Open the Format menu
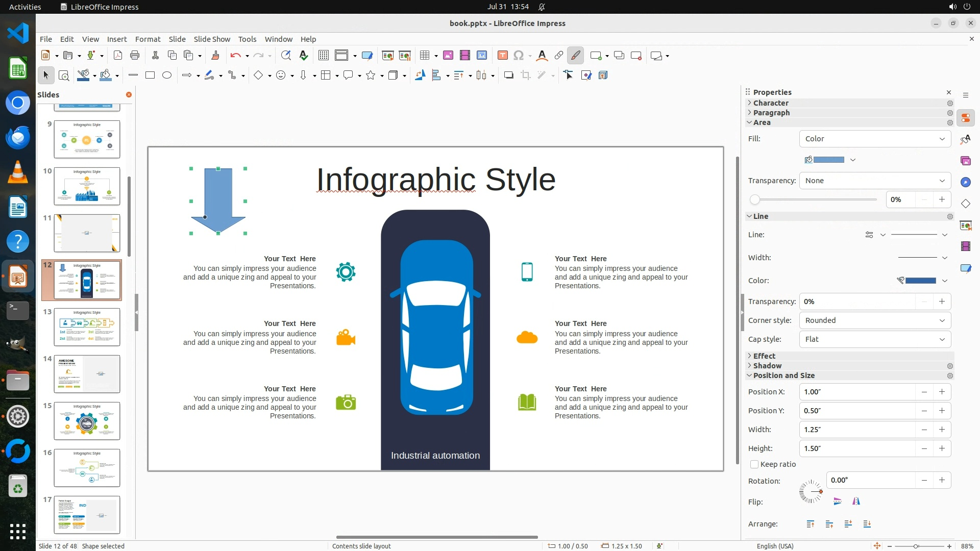 148,39
